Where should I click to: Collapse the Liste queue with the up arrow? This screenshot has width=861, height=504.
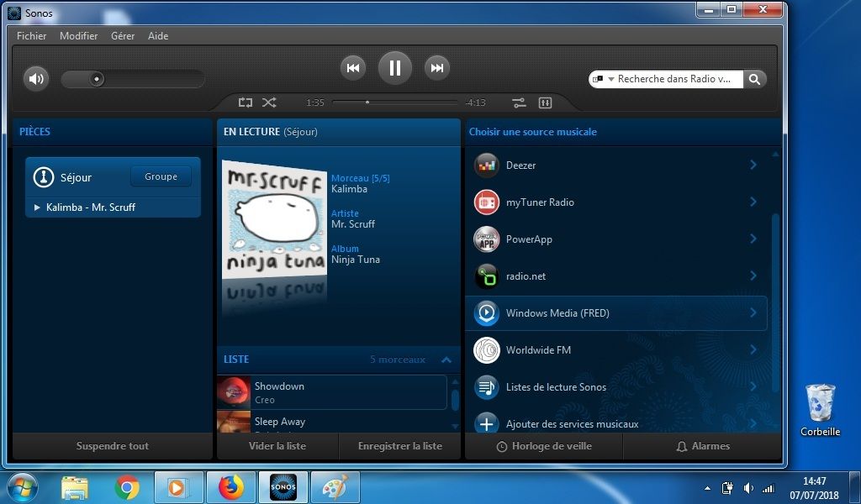point(446,360)
